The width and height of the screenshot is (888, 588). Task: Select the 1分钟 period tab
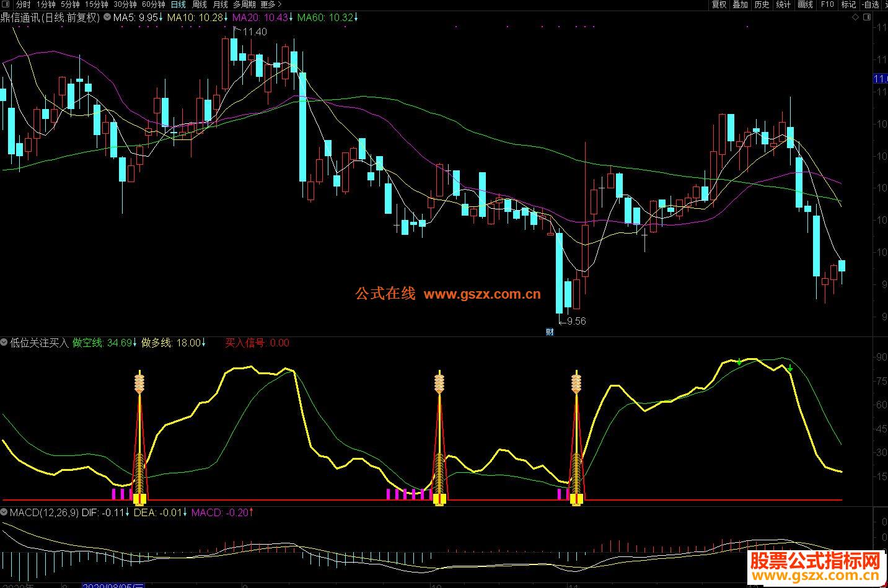pyautogui.click(x=45, y=4)
